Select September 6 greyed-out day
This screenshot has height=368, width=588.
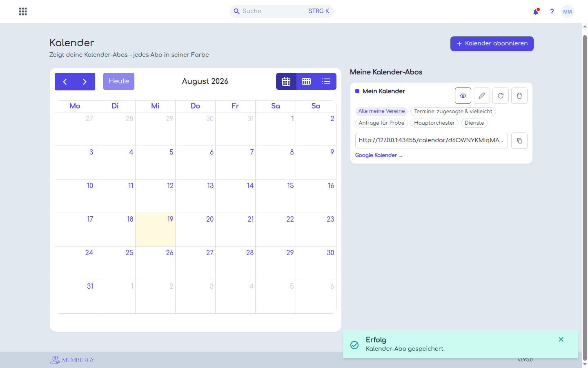[x=316, y=296]
